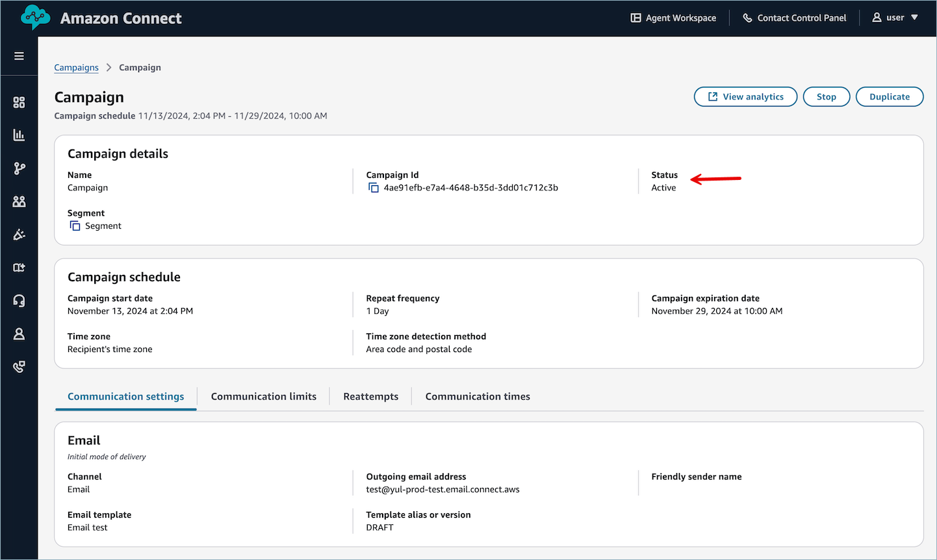Open the users management icon in the sidebar
The image size is (937, 560).
pos(19,201)
